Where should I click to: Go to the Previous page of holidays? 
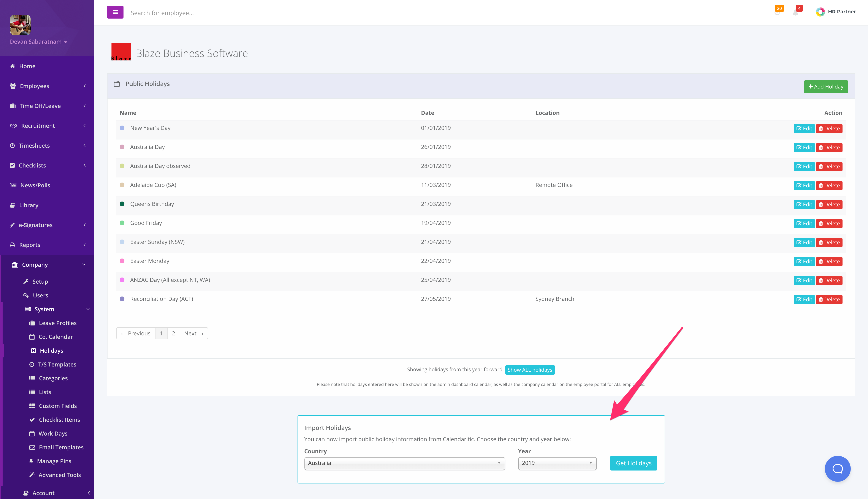tap(136, 333)
